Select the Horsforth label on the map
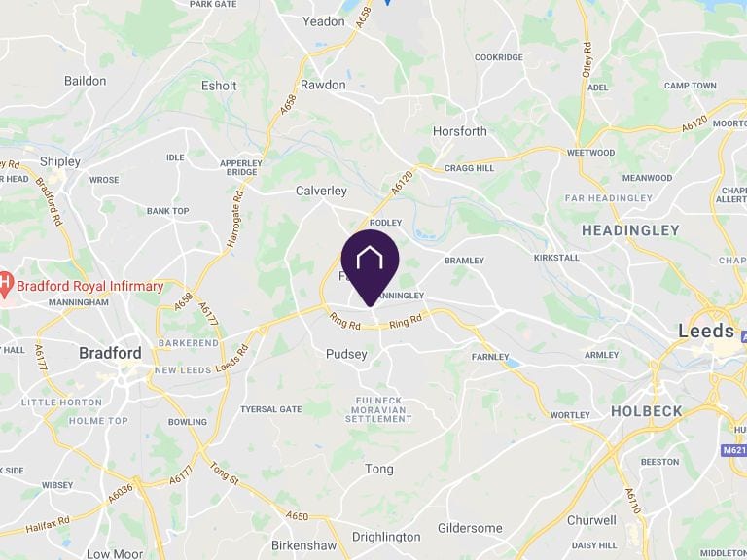This screenshot has height=560, width=747. [460, 131]
